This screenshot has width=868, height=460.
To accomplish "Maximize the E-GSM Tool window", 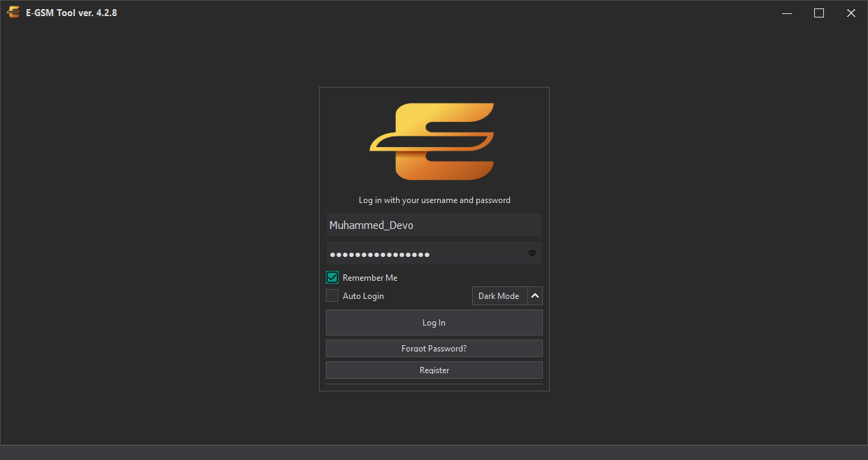I will [x=819, y=13].
